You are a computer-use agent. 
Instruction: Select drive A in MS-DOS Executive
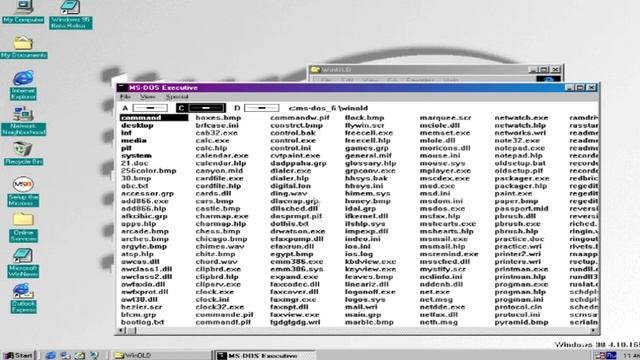[144, 108]
